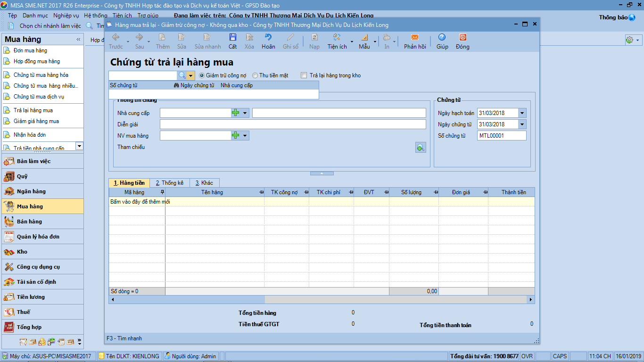Click the Trước back arrow icon
This screenshot has height=362, width=644.
[116, 37]
